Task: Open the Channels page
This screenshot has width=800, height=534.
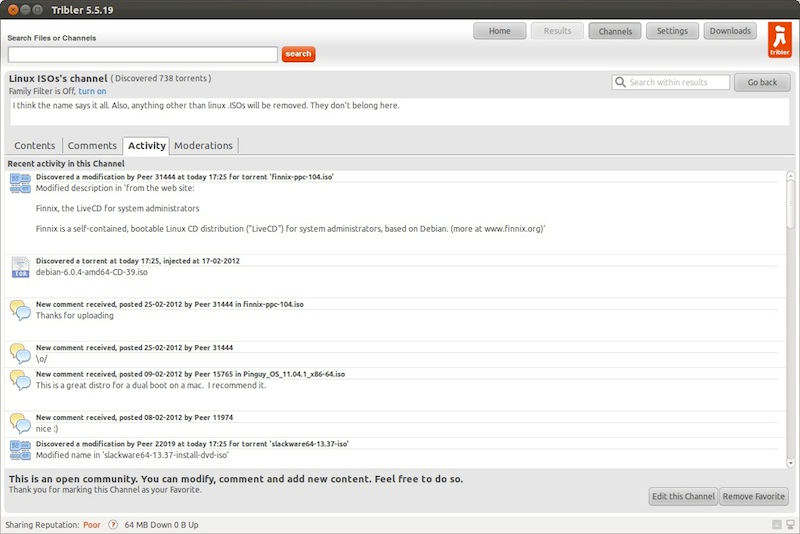Action: 615,31
